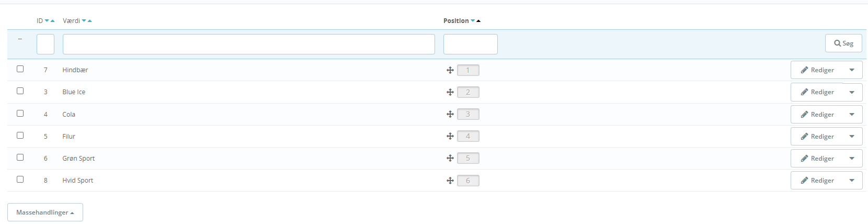Sort Position column descending with down arrow
The image size is (868, 224).
point(473,21)
